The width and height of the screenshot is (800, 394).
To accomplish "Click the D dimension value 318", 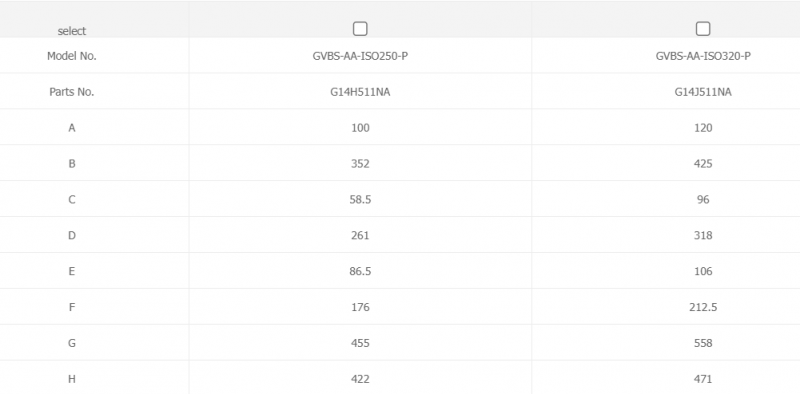I will point(703,235).
